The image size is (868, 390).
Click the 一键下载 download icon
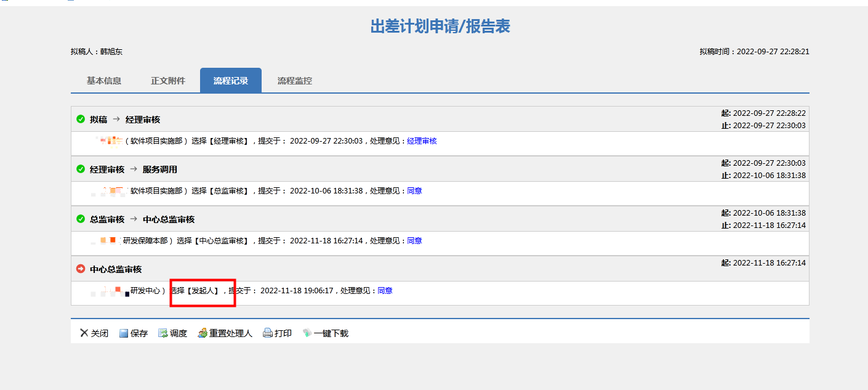pyautogui.click(x=307, y=333)
